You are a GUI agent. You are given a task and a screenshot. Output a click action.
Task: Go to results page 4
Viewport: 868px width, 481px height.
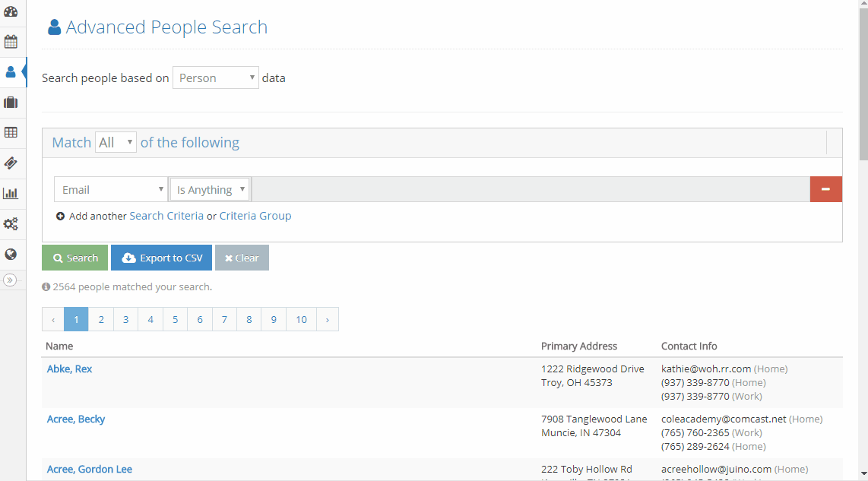[150, 319]
